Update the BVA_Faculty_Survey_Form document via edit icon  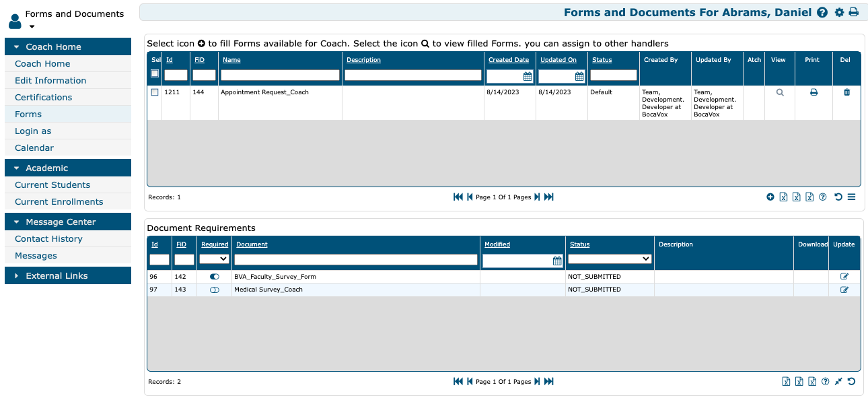click(844, 277)
